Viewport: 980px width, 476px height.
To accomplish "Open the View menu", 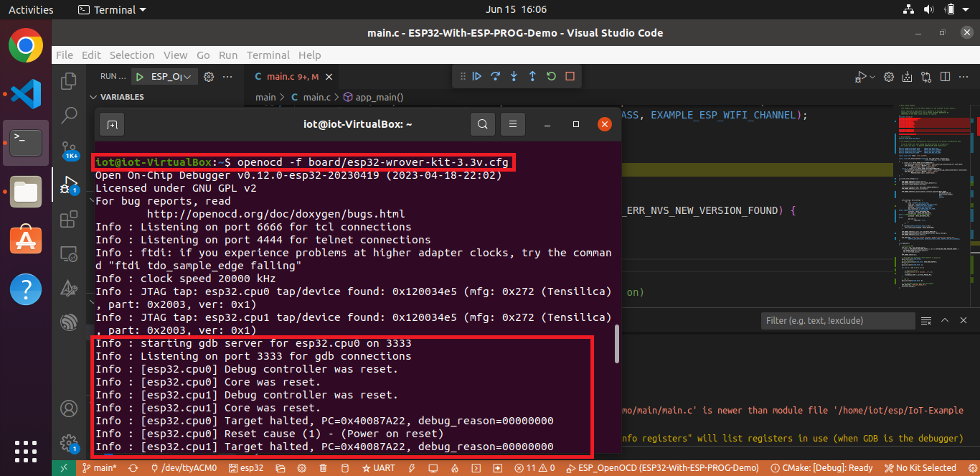I will click(175, 55).
